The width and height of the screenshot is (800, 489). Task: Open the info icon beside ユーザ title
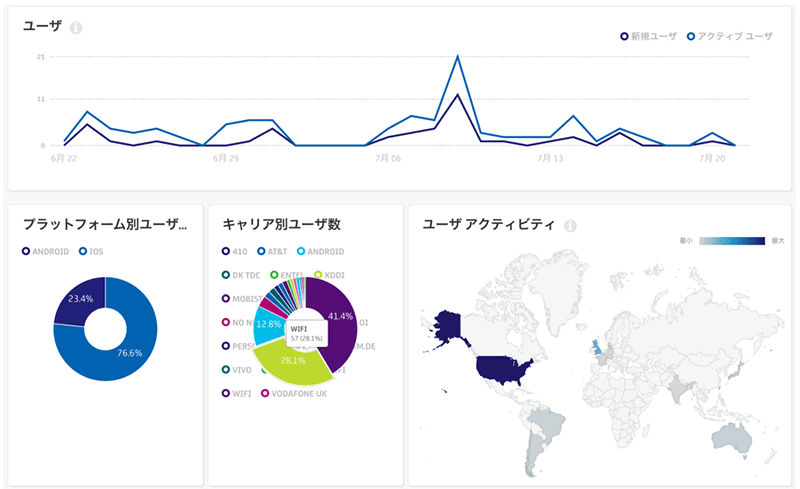pos(76,28)
